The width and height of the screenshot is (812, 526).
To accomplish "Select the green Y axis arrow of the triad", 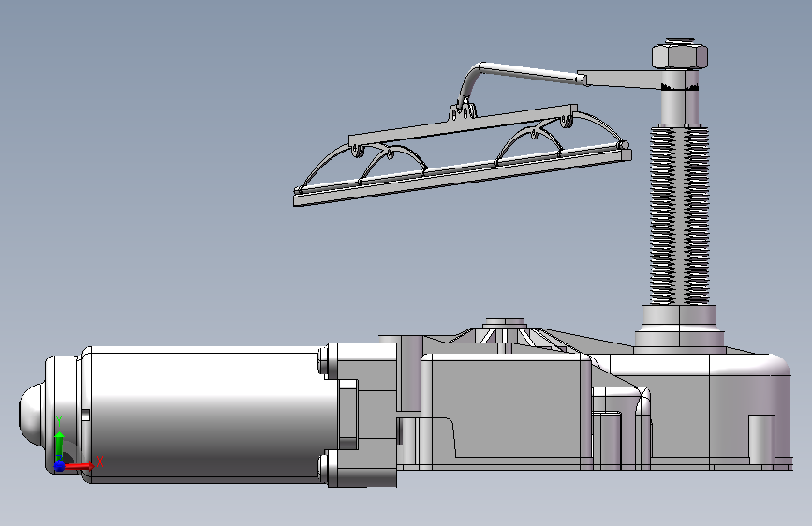I will pos(59,445).
